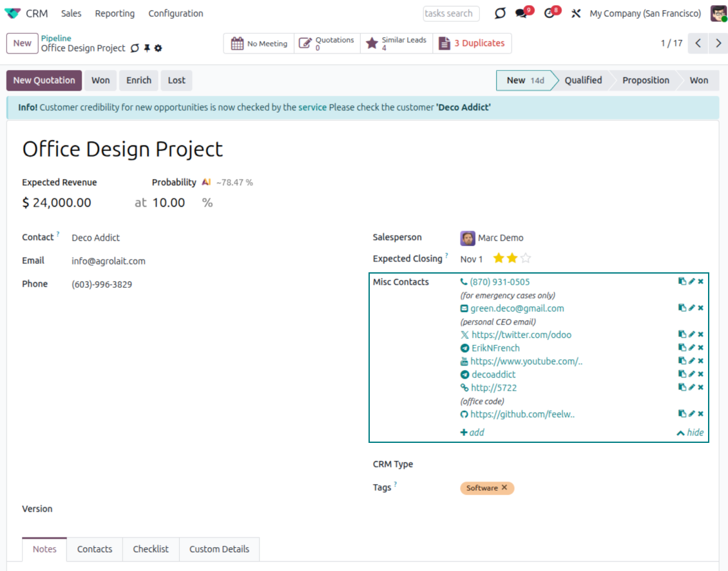
Task: Go to the next record arrow
Action: (x=718, y=43)
